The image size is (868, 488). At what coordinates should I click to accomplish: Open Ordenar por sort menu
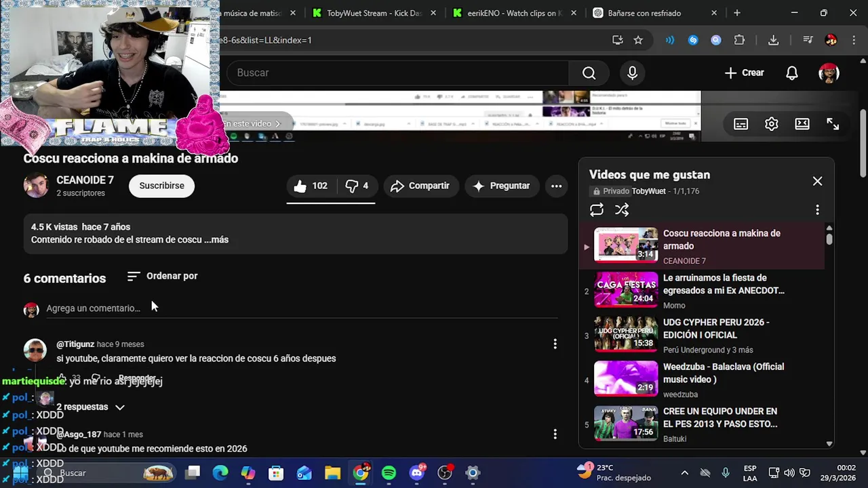pyautogui.click(x=162, y=276)
